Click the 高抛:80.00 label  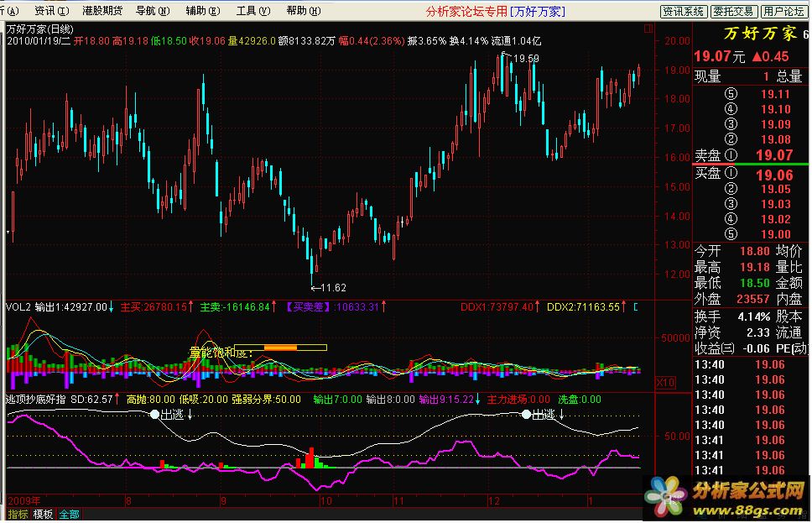click(151, 399)
